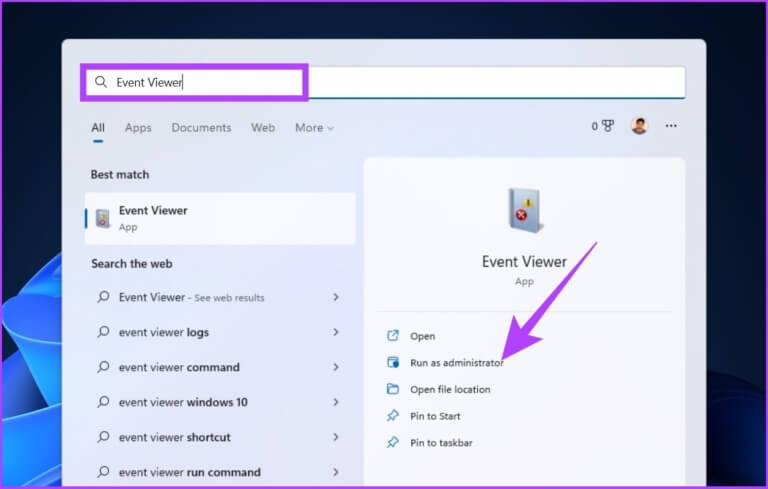The image size is (768, 489).
Task: Switch to the All tab
Action: tap(98, 128)
